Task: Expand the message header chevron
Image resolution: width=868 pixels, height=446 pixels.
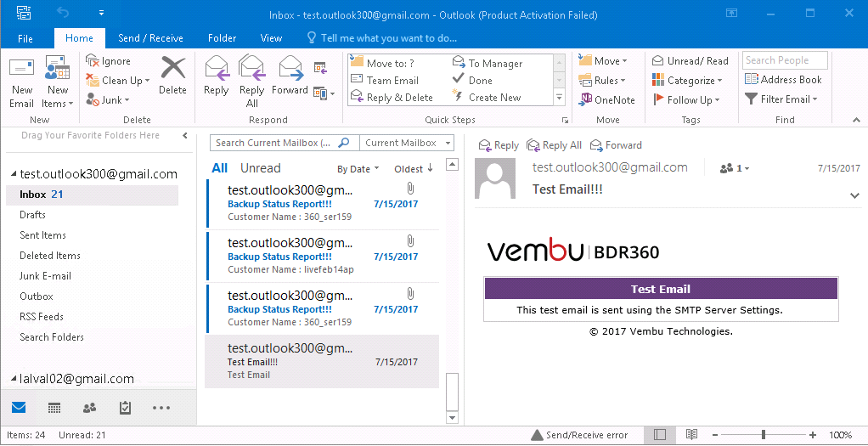Action: coord(854,195)
